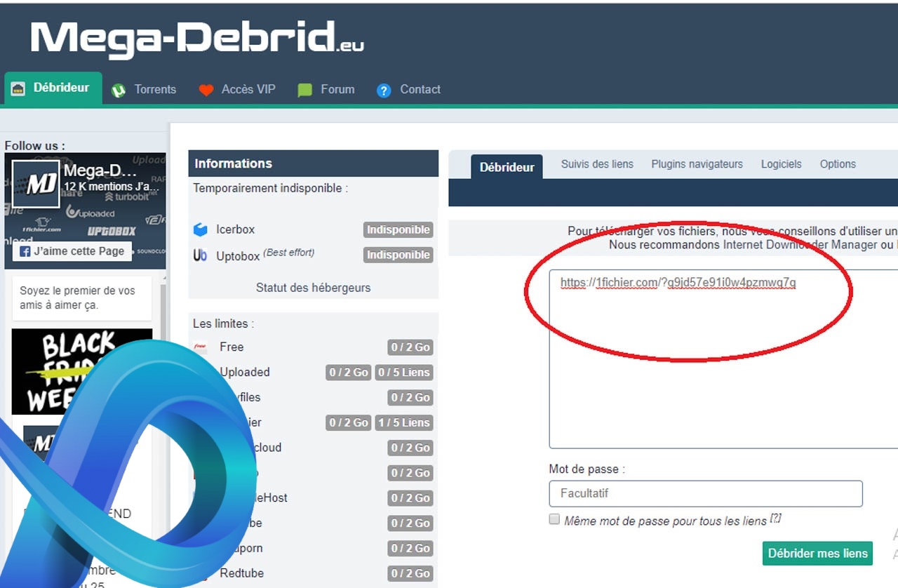Click the Free host icon in limits
The width and height of the screenshot is (898, 588).
(201, 347)
